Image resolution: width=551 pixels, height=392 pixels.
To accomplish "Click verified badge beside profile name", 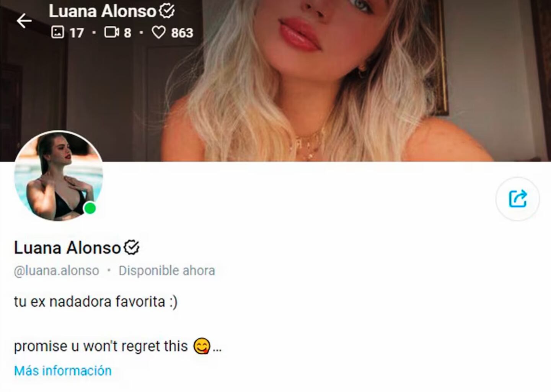I will (x=132, y=247).
